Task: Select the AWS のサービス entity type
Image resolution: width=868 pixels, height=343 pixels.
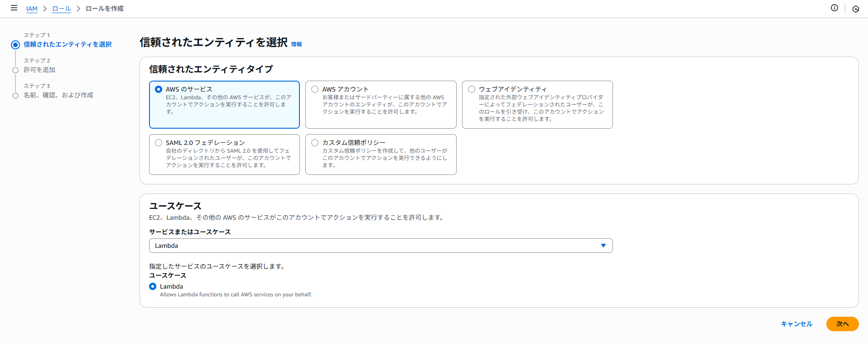Action: point(224,104)
